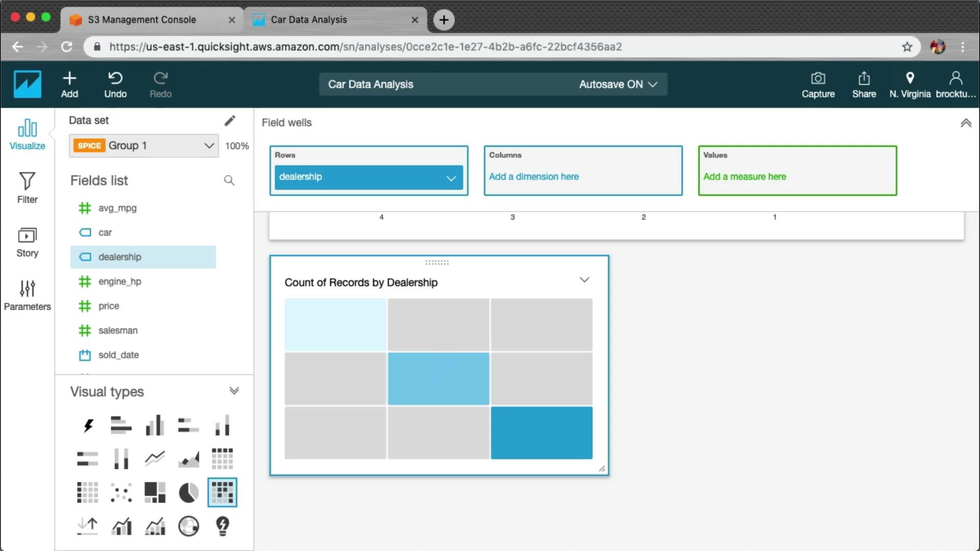Expand the dealership Rows field menu
This screenshot has height=551, width=980.
[451, 178]
